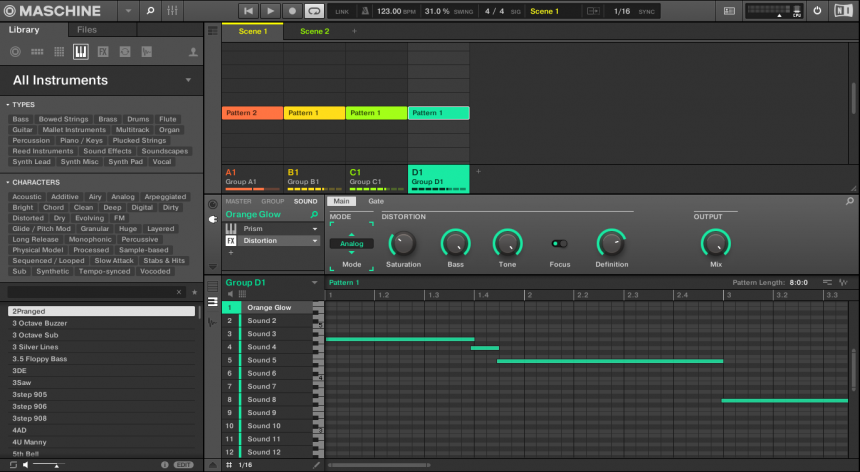The image size is (860, 472).
Task: Toggle the Focus switch in Distortion
Action: 559,243
